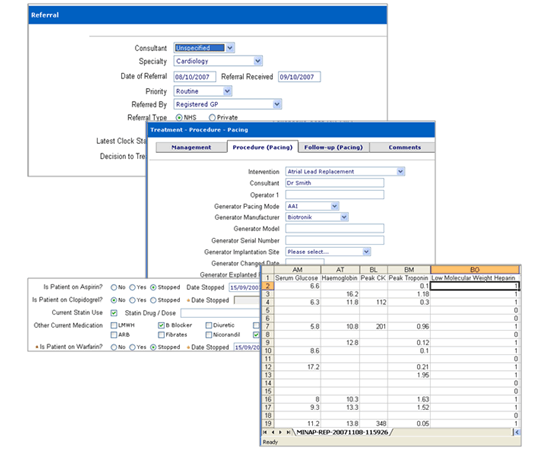Go to previous sheet with navigation arrow
Image resolution: width=550 pixels, height=450 pixels.
273,432
